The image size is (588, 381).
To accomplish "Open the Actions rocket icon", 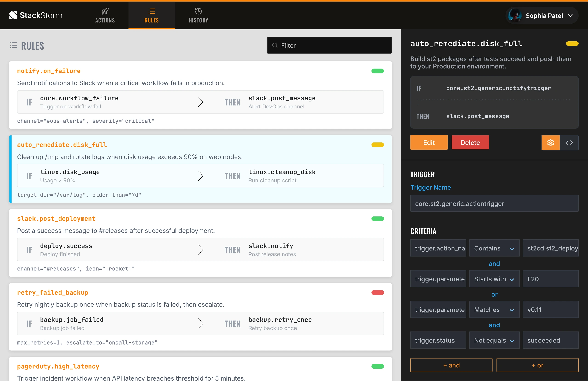I will (x=105, y=11).
